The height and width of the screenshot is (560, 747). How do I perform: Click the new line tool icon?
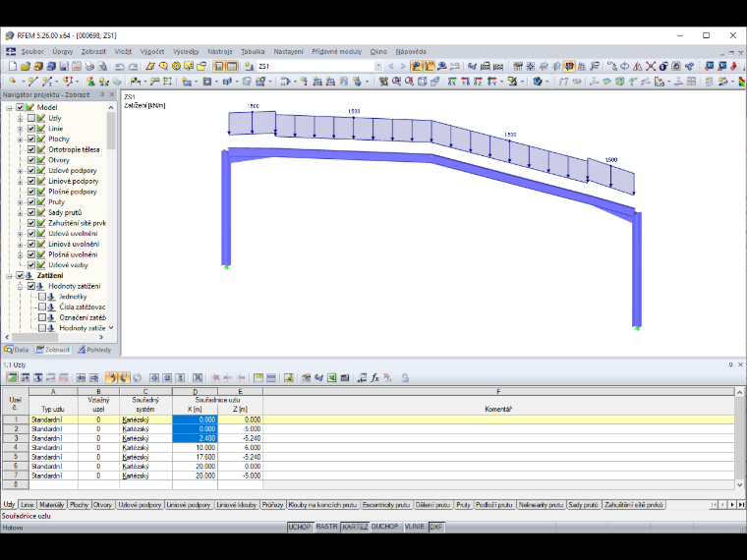coord(32,82)
